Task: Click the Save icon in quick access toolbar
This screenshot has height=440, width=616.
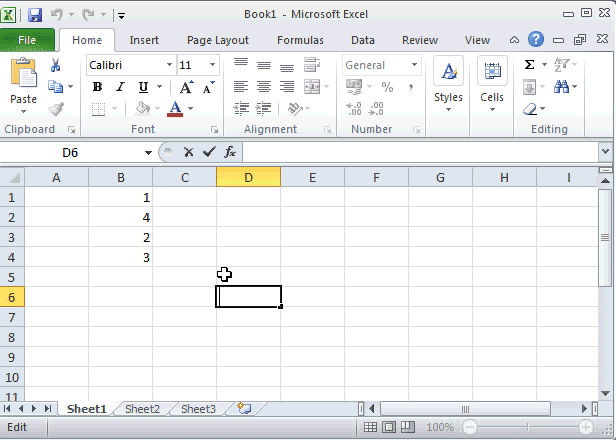Action: click(35, 15)
